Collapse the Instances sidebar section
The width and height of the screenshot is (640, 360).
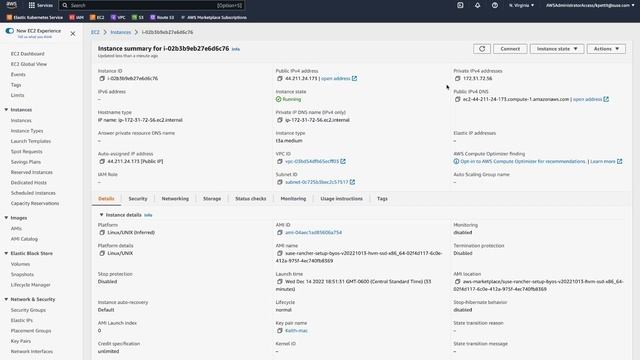6,110
